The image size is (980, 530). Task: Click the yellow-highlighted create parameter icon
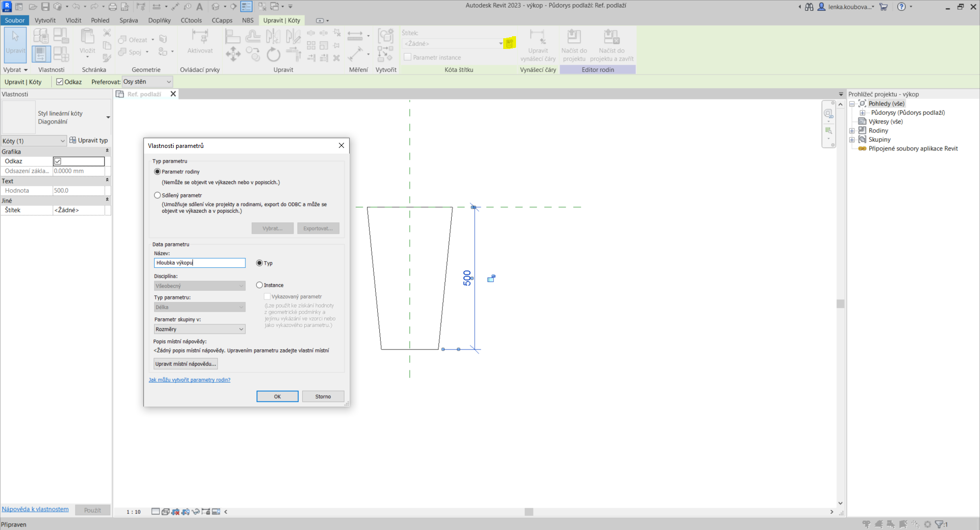pos(509,43)
